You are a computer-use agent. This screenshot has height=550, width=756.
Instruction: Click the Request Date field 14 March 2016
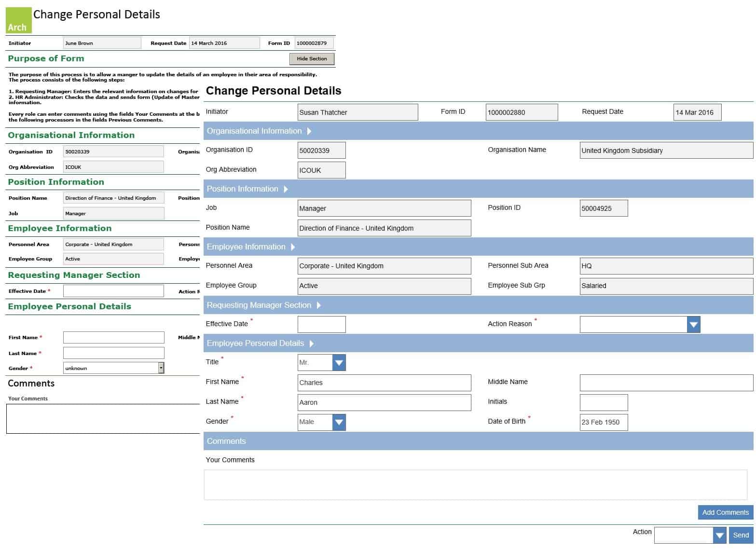[224, 43]
